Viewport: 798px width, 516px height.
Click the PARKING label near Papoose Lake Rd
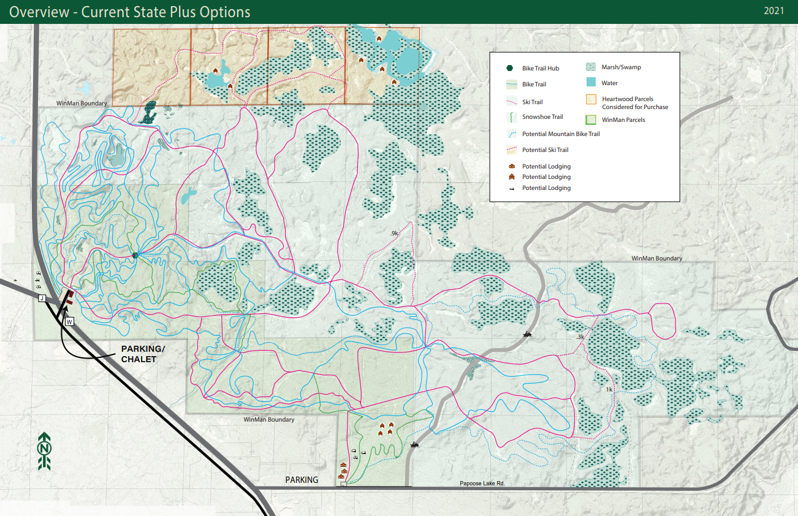[301, 480]
